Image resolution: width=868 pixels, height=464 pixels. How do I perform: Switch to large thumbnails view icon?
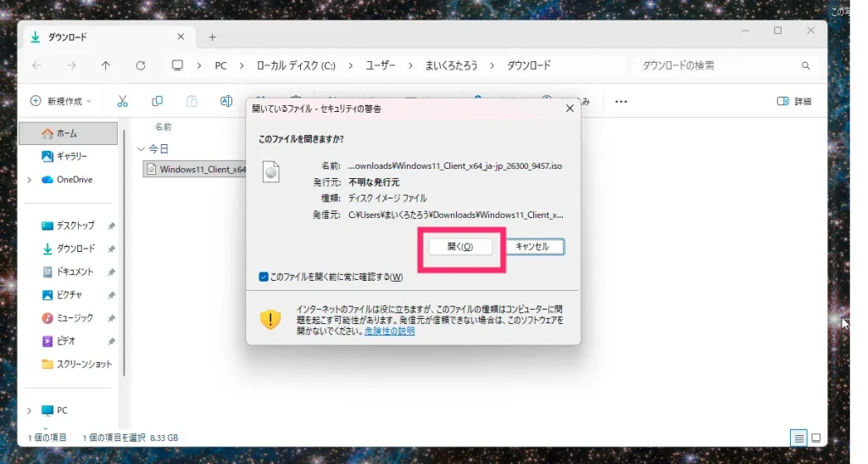[816, 438]
